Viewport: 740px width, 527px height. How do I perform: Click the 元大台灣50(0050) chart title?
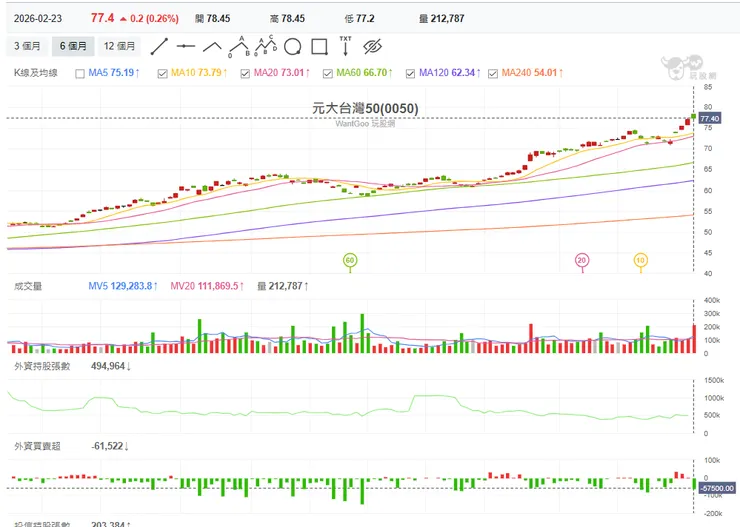click(x=365, y=109)
